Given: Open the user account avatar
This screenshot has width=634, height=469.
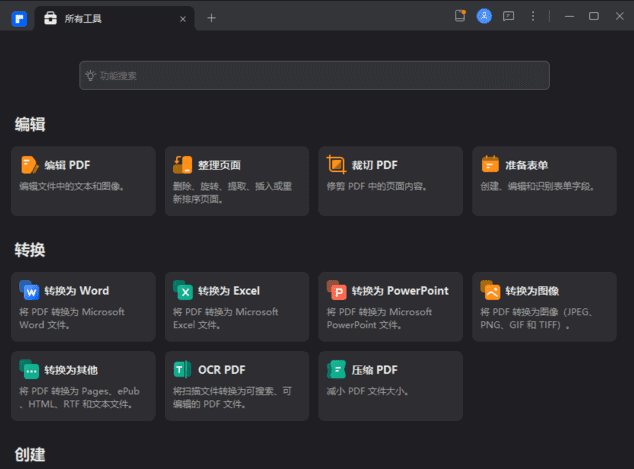Looking at the screenshot, I should coord(484,16).
